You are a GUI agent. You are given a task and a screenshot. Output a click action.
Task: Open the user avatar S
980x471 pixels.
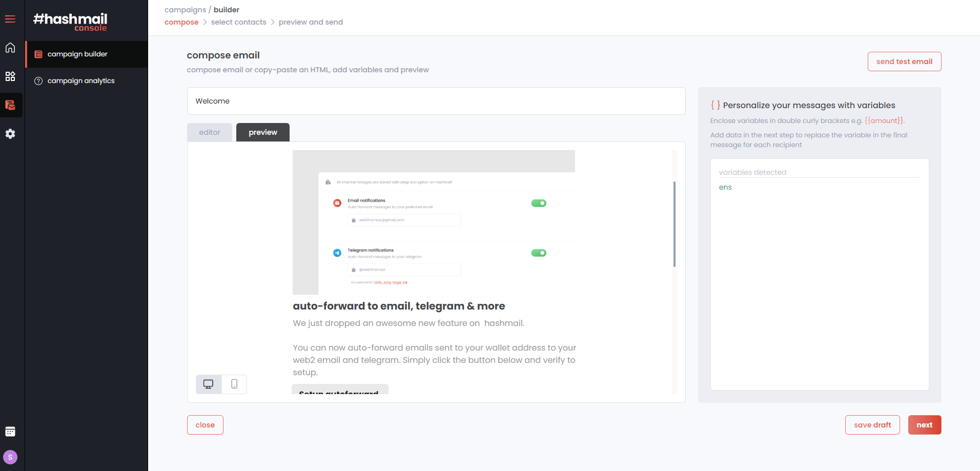pyautogui.click(x=10, y=457)
